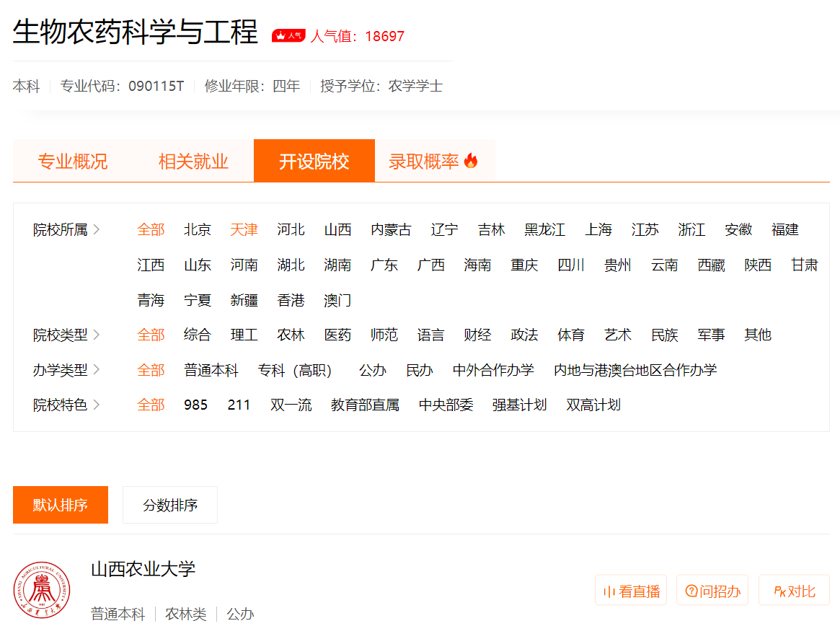Open the 山西农业大学 school link

(x=143, y=569)
